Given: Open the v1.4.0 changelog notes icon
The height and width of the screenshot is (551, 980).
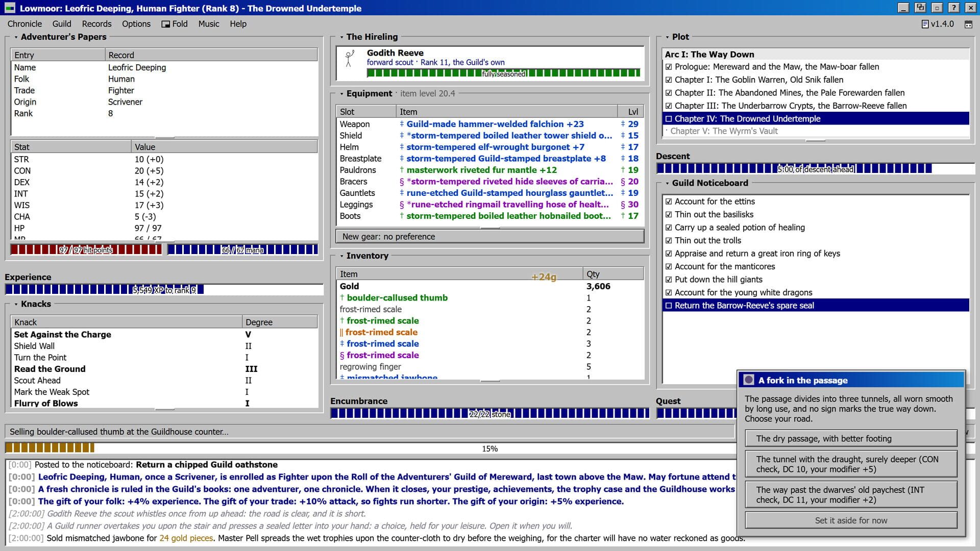Looking at the screenshot, I should [x=925, y=24].
